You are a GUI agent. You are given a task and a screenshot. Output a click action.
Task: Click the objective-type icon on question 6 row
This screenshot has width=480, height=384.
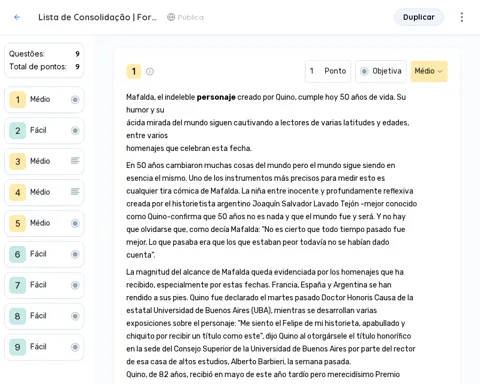[x=75, y=254]
